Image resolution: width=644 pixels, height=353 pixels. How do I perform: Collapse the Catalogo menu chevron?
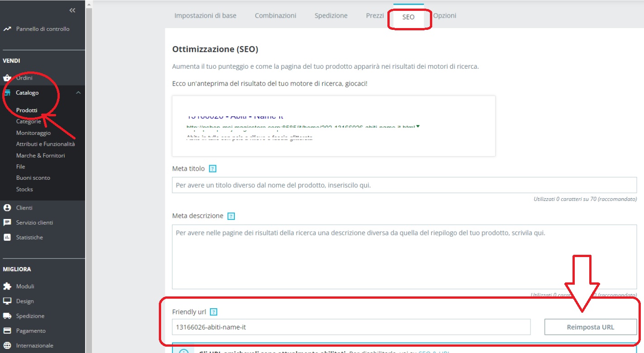[78, 93]
